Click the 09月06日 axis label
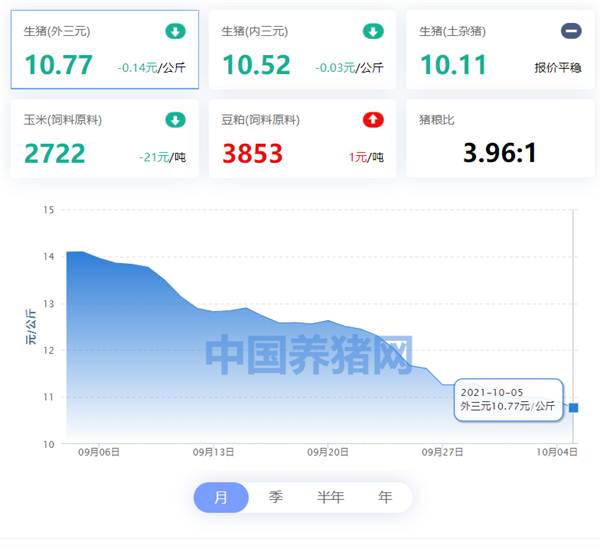600x548 pixels. (99, 453)
